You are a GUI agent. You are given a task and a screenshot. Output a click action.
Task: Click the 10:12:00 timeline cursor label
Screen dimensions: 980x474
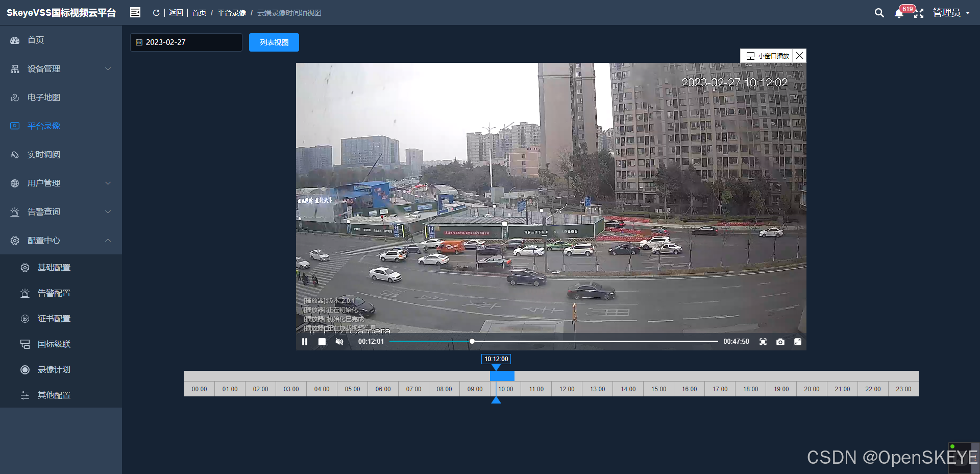[496, 359]
